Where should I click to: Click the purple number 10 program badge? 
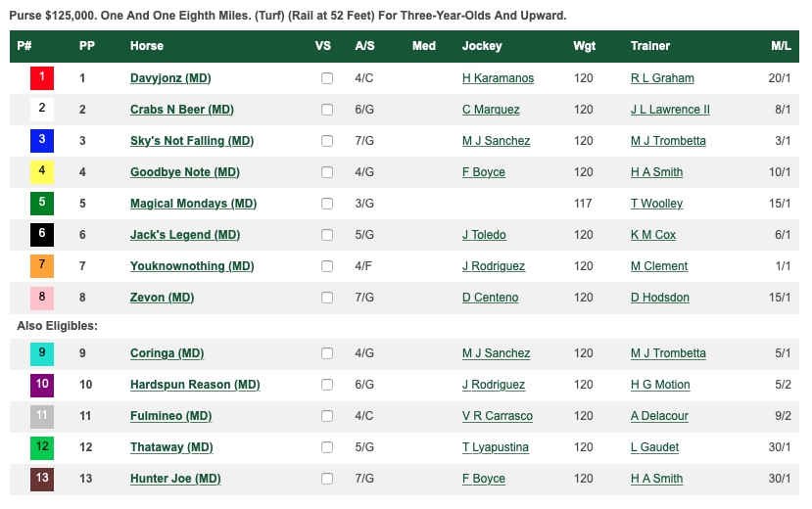(41, 385)
